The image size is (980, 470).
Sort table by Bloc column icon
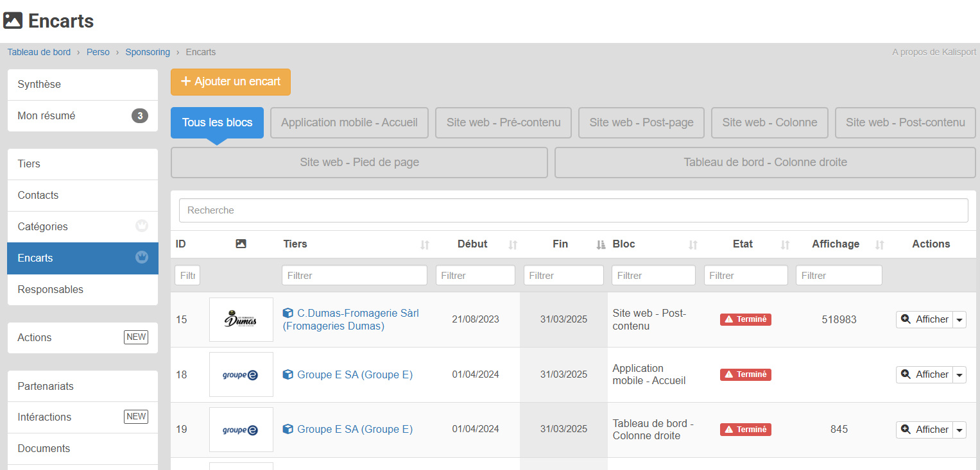(x=693, y=244)
